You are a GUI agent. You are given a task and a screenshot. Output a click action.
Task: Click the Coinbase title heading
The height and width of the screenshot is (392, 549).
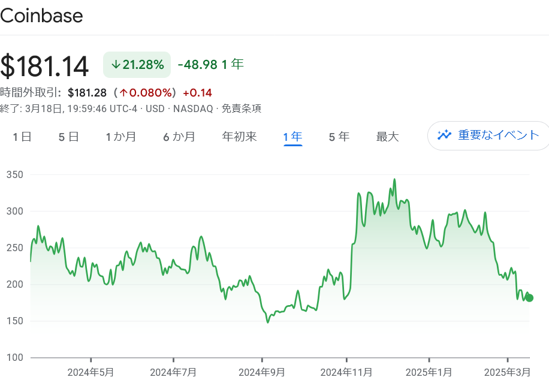pyautogui.click(x=41, y=16)
